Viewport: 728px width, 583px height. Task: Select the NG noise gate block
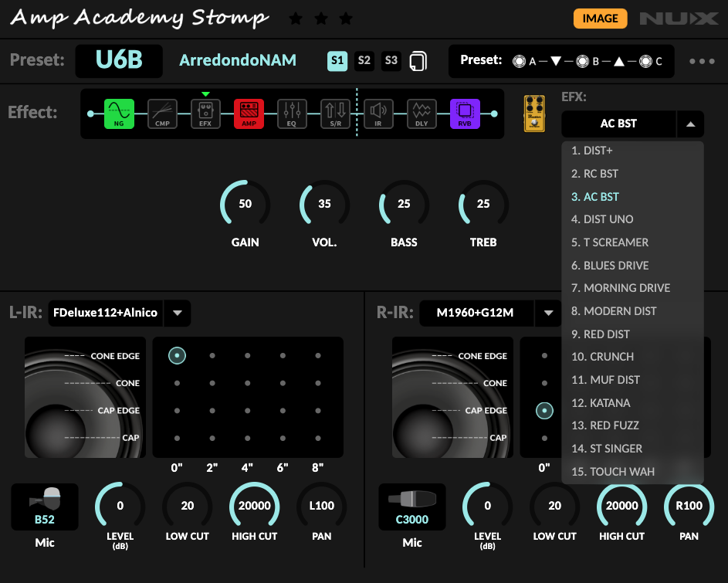coord(119,114)
